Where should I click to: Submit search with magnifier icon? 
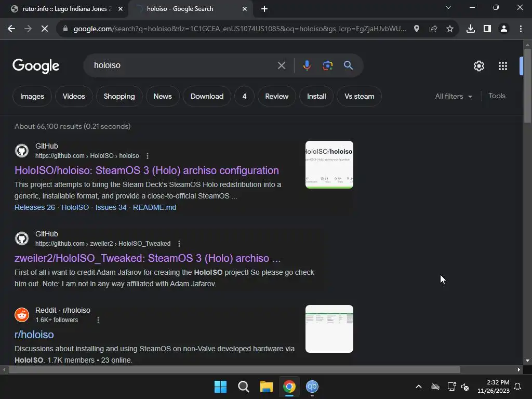point(349,65)
